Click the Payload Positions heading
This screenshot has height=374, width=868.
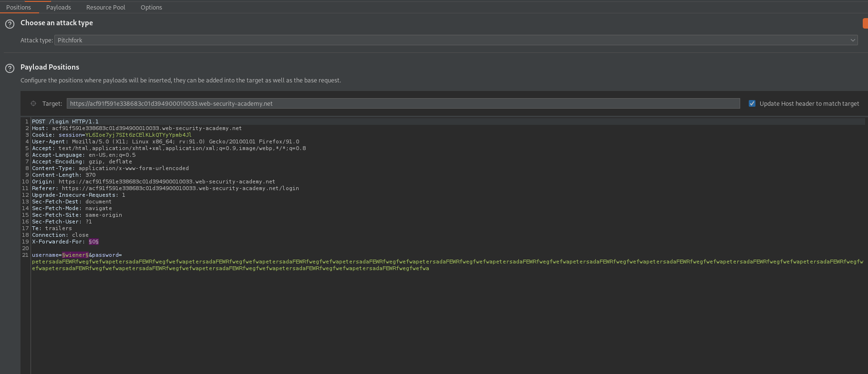click(50, 67)
